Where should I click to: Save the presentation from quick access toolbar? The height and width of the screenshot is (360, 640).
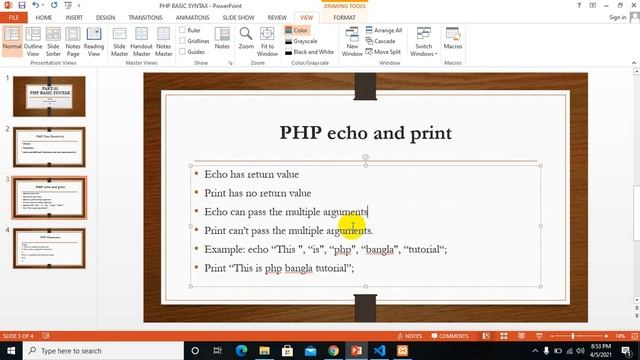point(22,5)
